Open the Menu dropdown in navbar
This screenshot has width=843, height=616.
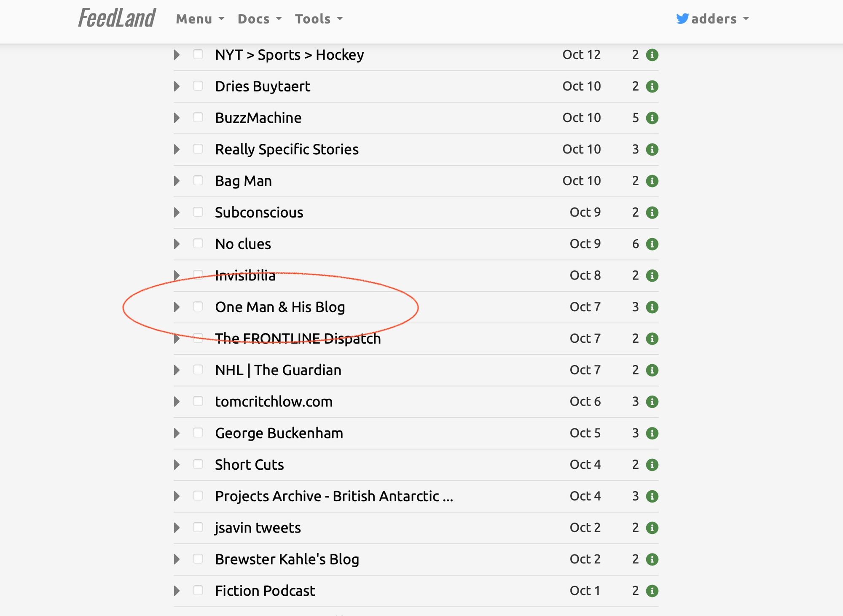[x=200, y=19]
